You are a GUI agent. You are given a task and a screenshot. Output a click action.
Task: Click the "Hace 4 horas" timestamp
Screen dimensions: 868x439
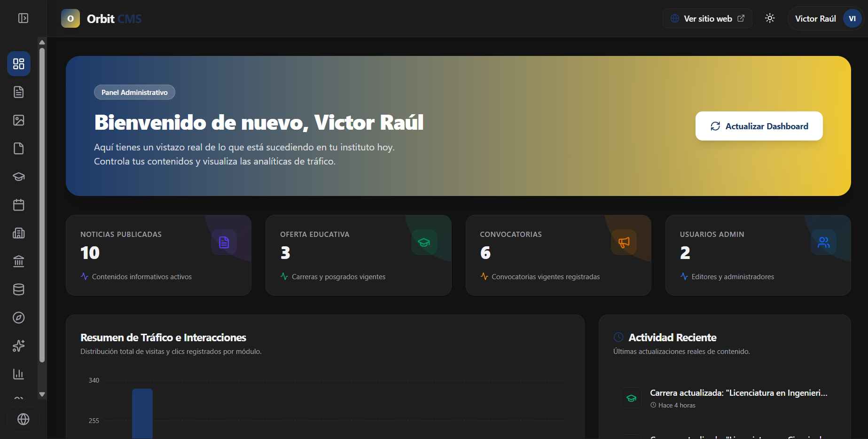tap(677, 405)
